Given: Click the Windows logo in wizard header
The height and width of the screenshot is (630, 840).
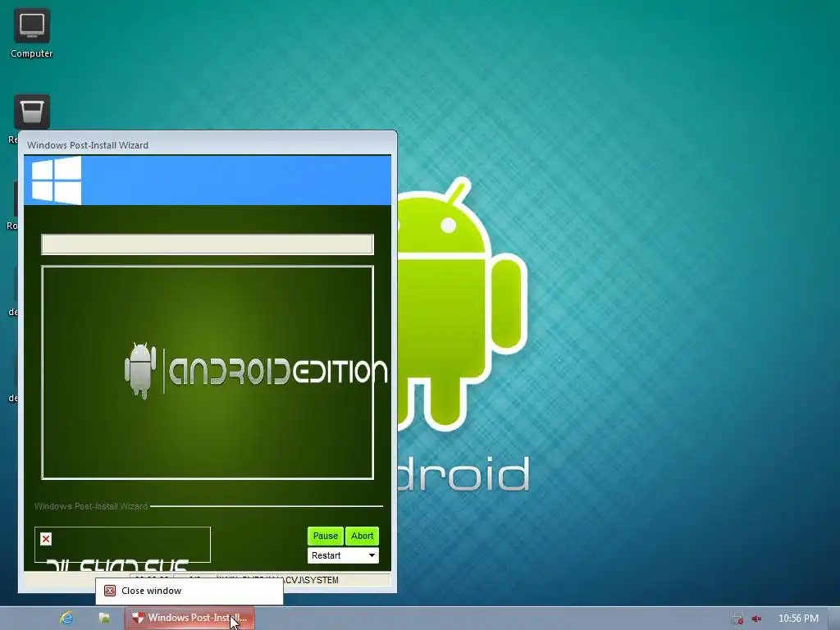Looking at the screenshot, I should click(57, 180).
